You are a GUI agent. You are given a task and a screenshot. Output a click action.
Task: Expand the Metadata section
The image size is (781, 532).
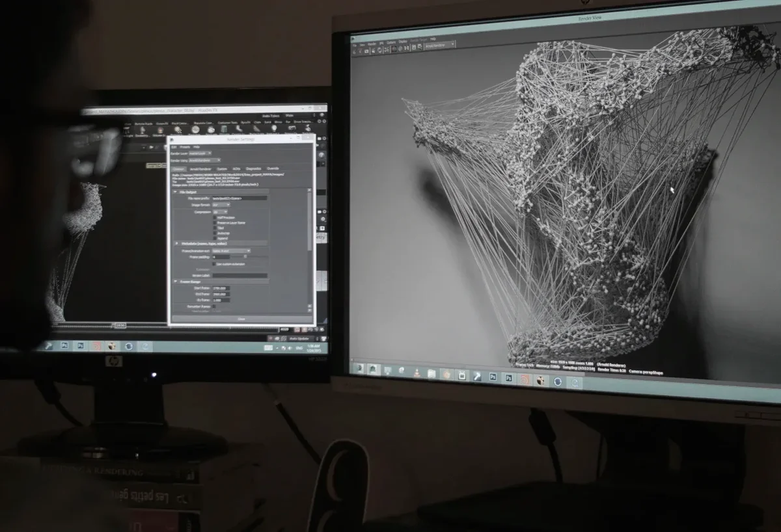[176, 243]
